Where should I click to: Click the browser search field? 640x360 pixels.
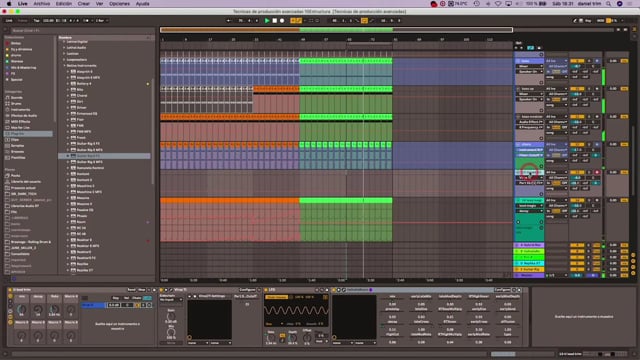pos(82,30)
